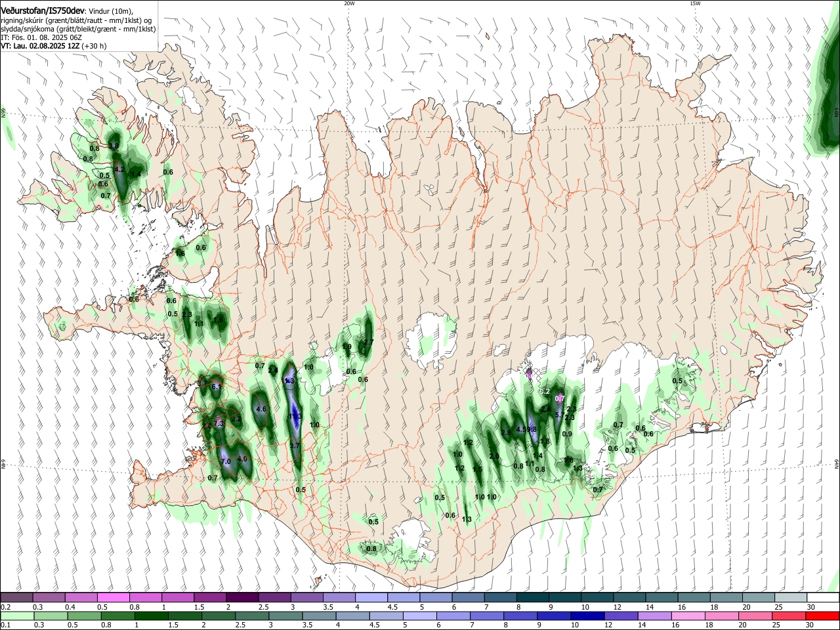This screenshot has height=630, width=840.
Task: Click the 1.4 precipitation value
Action: click(x=537, y=456)
